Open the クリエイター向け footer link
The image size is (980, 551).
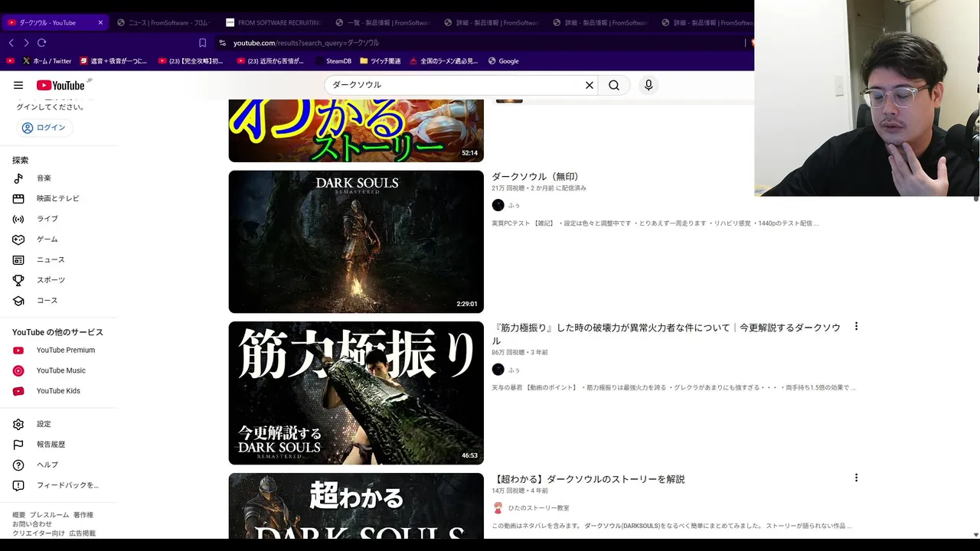pos(38,533)
